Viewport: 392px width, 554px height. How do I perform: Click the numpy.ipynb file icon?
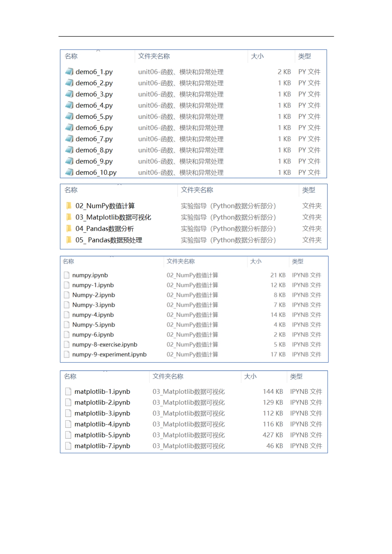(x=67, y=275)
